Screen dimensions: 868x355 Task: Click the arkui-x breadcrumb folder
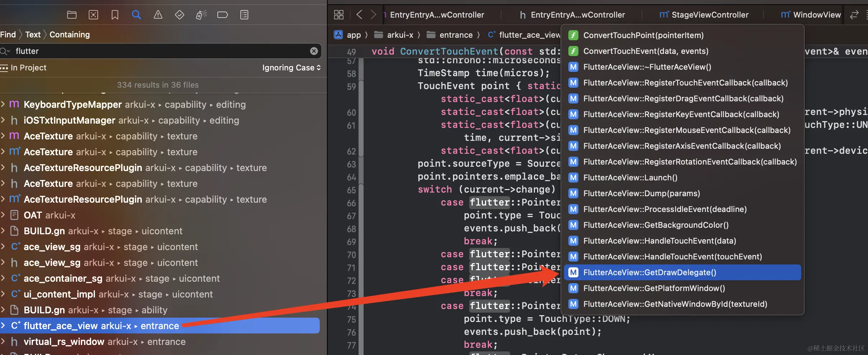point(393,35)
